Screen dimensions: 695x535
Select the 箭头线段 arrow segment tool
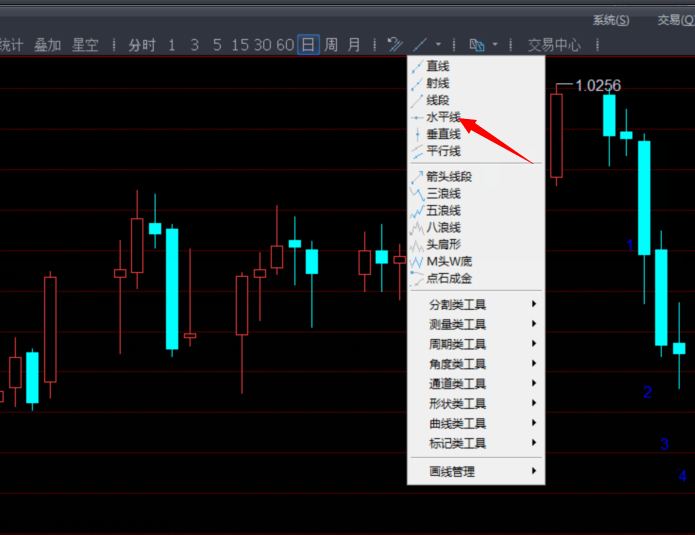pyautogui.click(x=448, y=177)
